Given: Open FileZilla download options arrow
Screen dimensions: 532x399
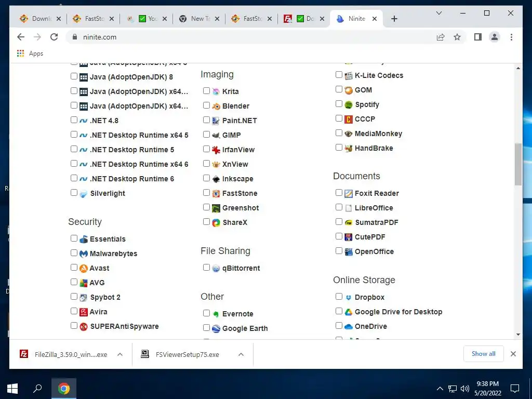Looking at the screenshot, I should tap(120, 354).
